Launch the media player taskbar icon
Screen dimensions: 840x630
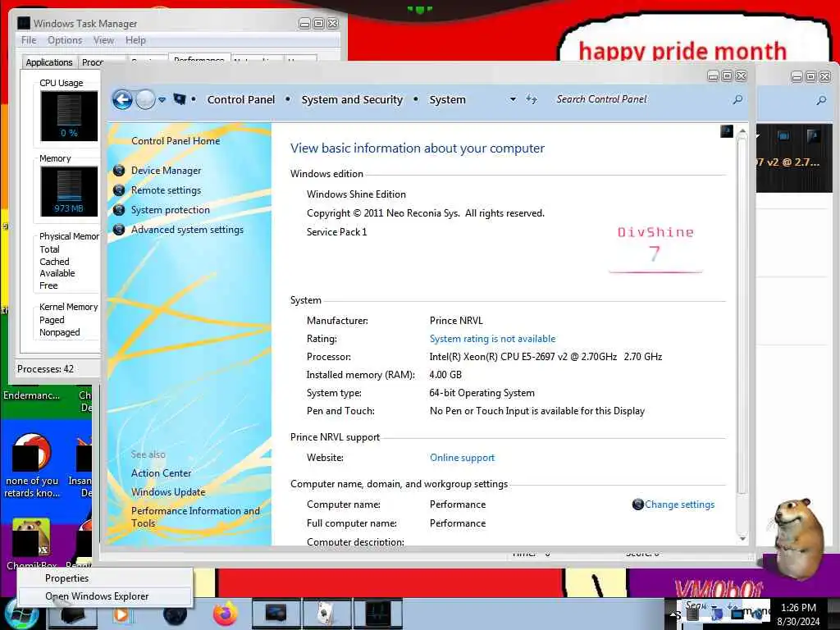[x=122, y=614]
